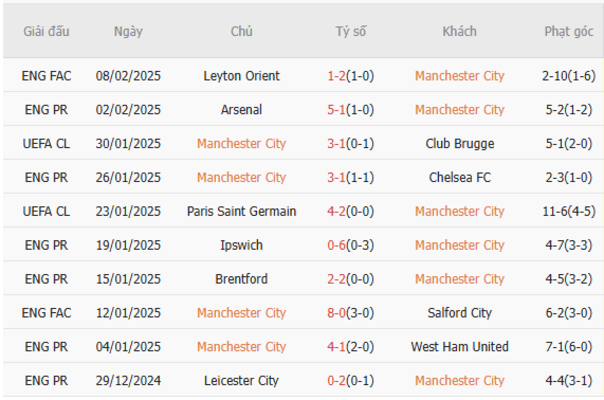Click the Phạt góc column header
The width and height of the screenshot is (604, 400).
(568, 32)
